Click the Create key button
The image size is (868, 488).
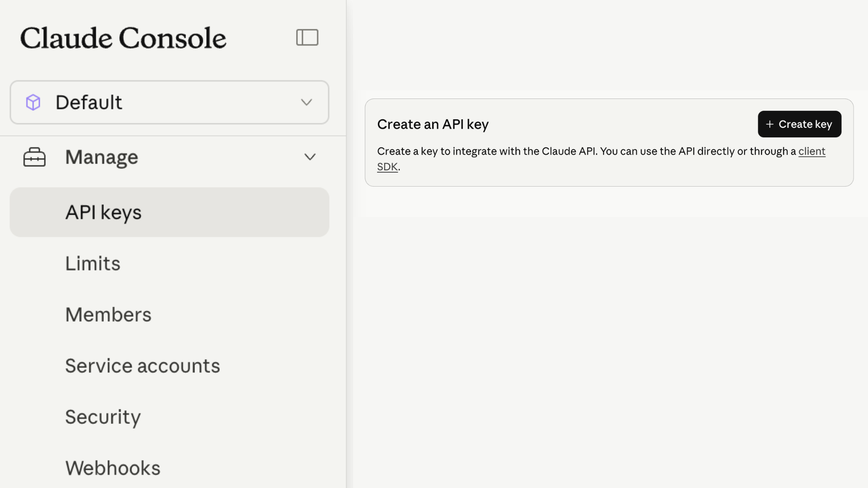coord(799,124)
